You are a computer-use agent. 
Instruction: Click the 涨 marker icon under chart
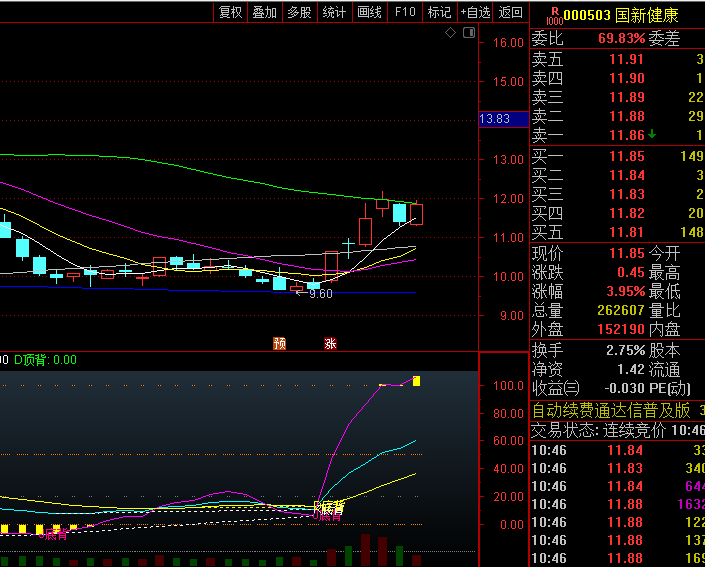(x=330, y=344)
